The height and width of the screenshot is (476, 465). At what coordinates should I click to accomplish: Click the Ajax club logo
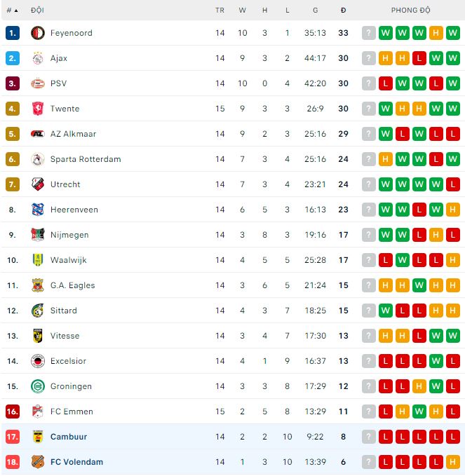tap(38, 58)
